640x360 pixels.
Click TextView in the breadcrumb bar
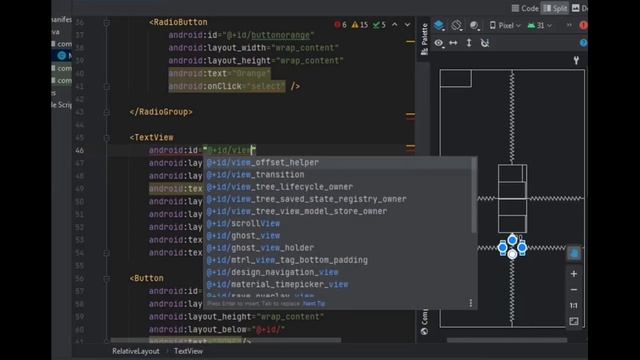pos(188,351)
